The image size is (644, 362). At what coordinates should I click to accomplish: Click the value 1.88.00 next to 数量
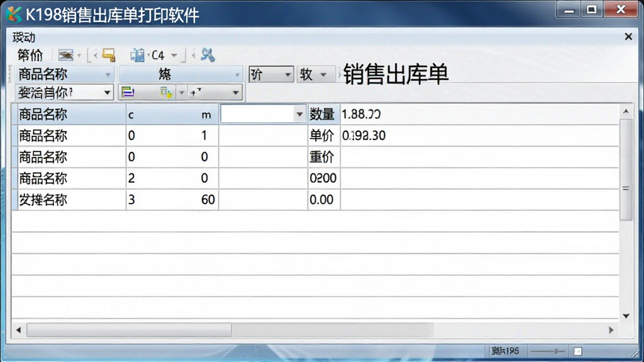[361, 114]
